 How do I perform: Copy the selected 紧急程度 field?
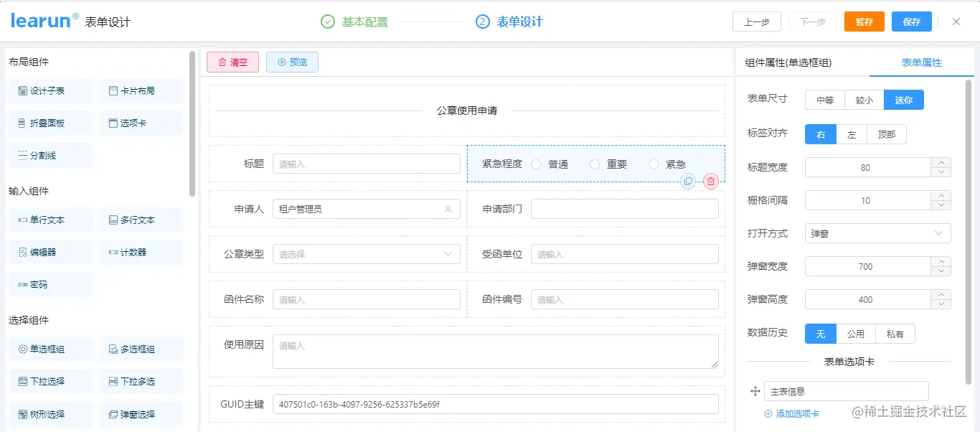pyautogui.click(x=688, y=182)
